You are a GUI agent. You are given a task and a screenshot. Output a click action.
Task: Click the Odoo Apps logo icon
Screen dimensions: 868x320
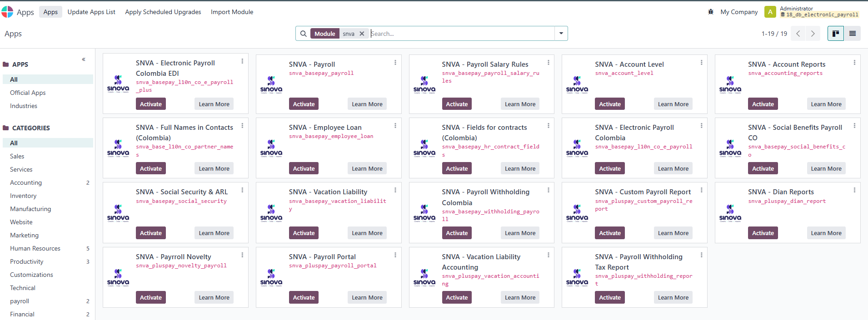pyautogui.click(x=7, y=12)
